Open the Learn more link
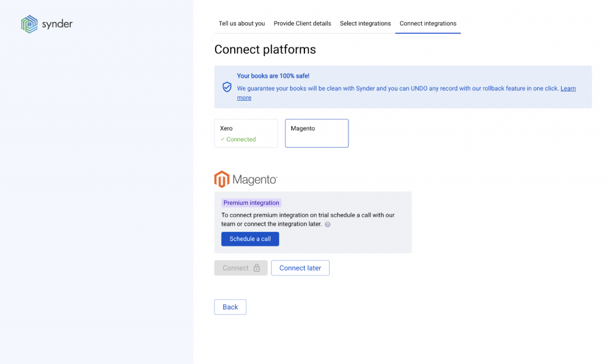 [x=568, y=89]
